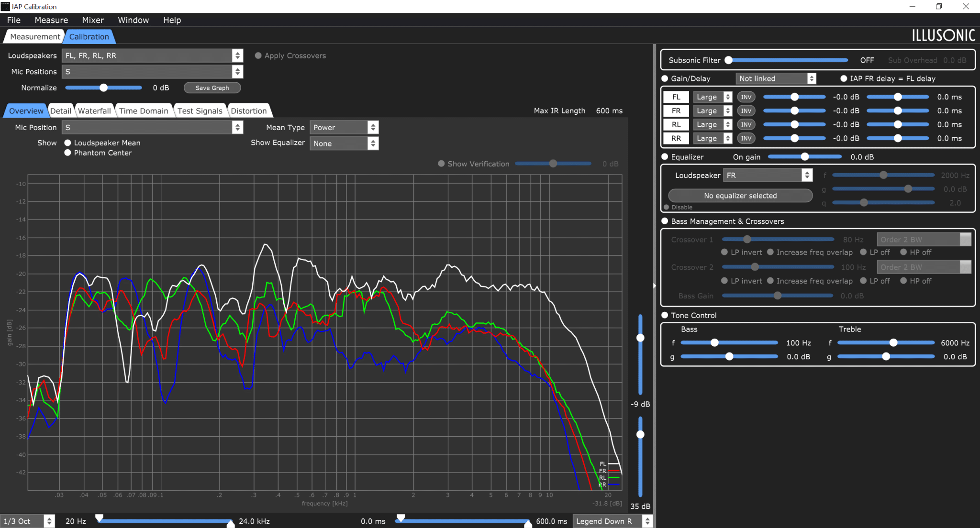The image size is (980, 528).
Task: Enable Gain/Delay section toggle
Action: tap(665, 78)
